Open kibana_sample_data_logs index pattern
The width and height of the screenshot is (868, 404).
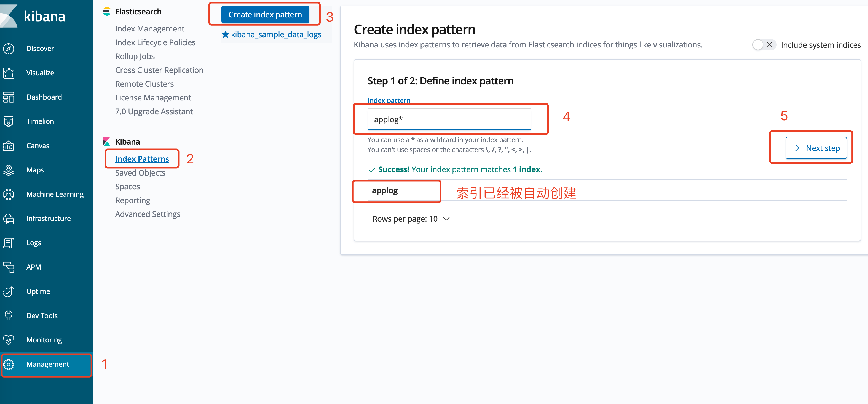click(276, 34)
